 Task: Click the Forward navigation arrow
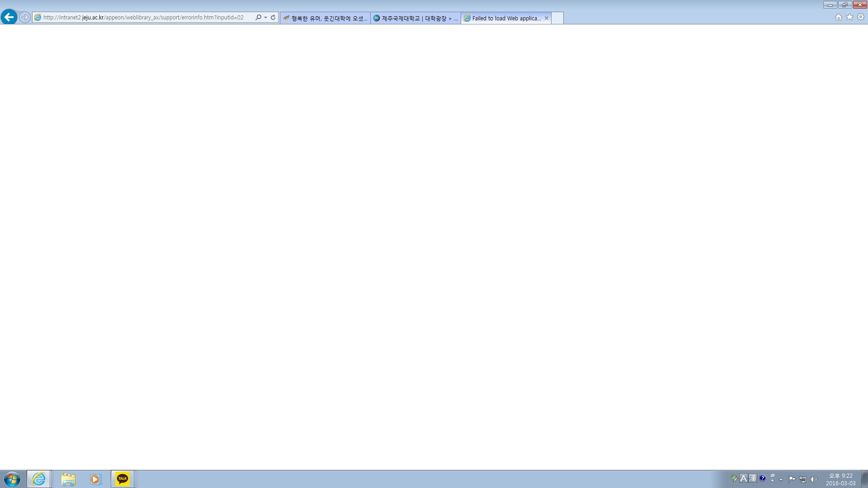(x=25, y=17)
